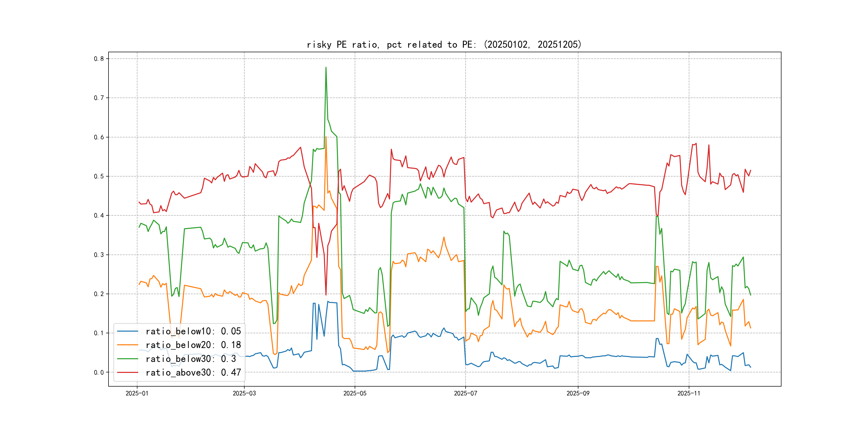Click the 2025-11 x-axis tick label
The height and width of the screenshot is (434, 868).
(689, 393)
